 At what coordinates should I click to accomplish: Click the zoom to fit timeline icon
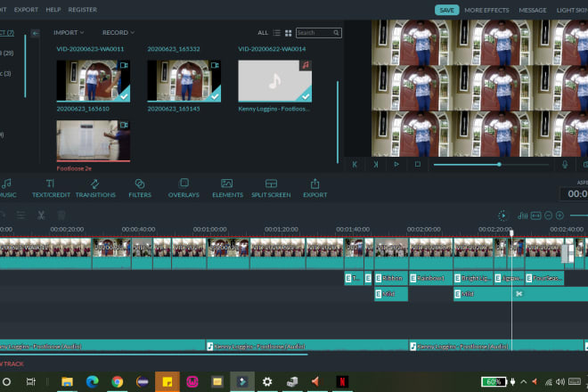535,216
